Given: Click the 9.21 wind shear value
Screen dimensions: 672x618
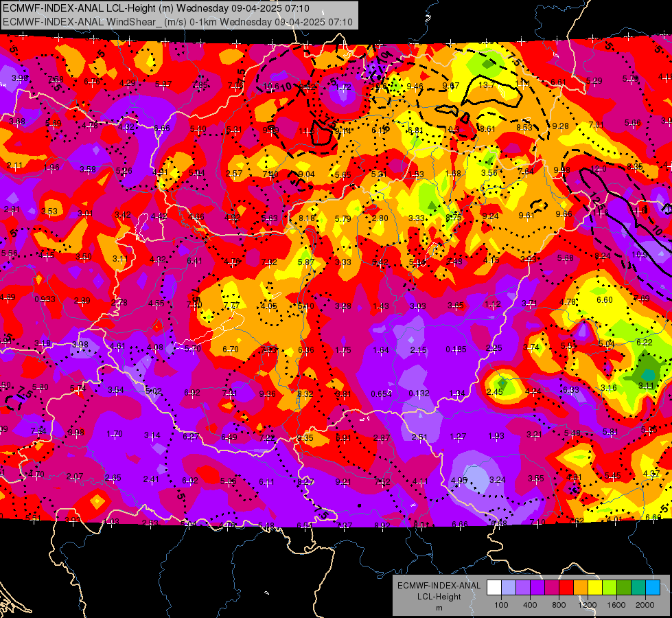Looking at the screenshot, I should coord(343,481).
